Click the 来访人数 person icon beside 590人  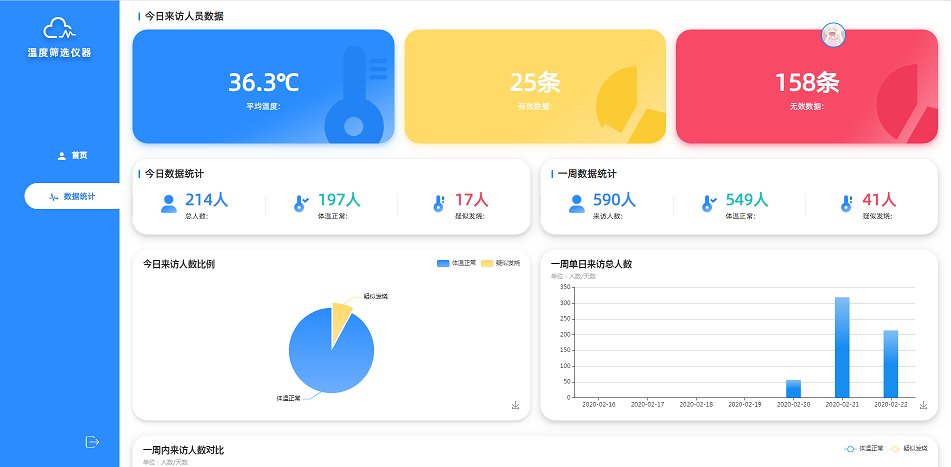[x=577, y=204]
